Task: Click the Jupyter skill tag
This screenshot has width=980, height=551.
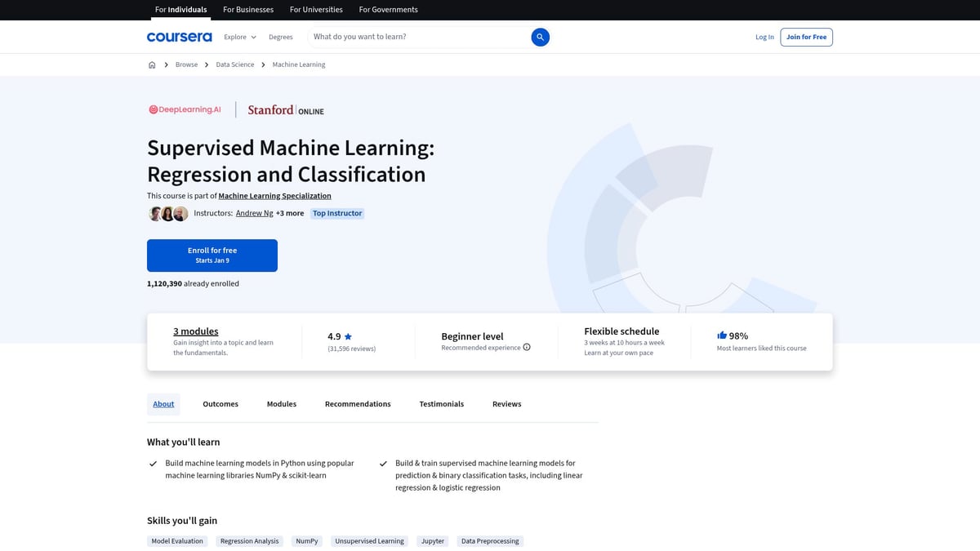Action: click(433, 541)
